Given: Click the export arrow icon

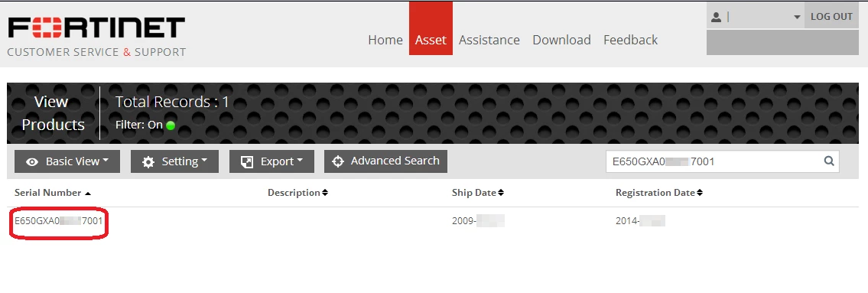Looking at the screenshot, I should point(246,161).
